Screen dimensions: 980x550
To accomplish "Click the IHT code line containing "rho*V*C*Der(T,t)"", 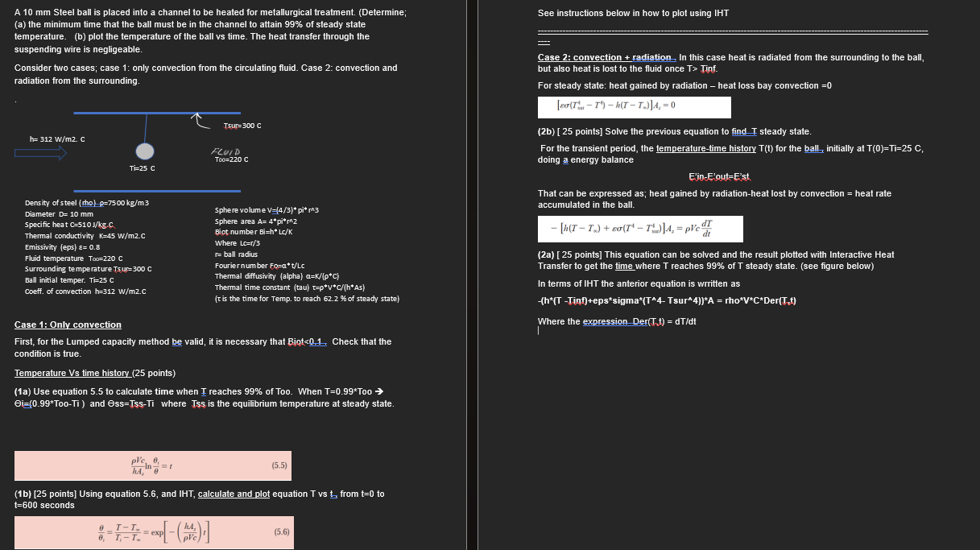I will (668, 301).
